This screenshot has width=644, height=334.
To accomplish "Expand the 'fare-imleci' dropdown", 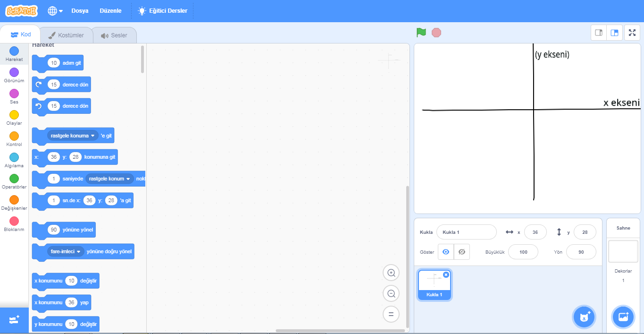I will [66, 251].
